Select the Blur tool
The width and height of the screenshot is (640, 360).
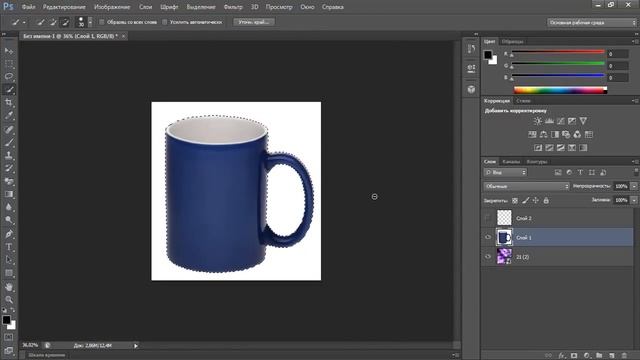tap(9, 207)
